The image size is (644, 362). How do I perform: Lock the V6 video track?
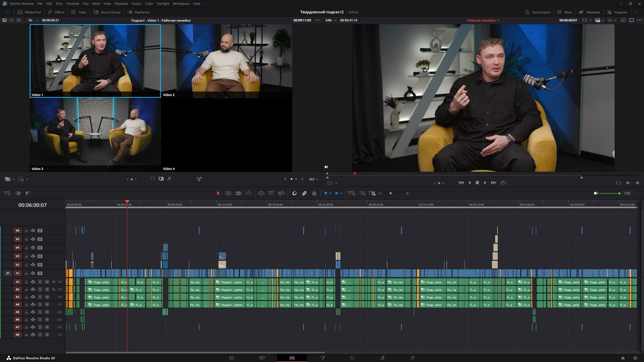coord(26,231)
